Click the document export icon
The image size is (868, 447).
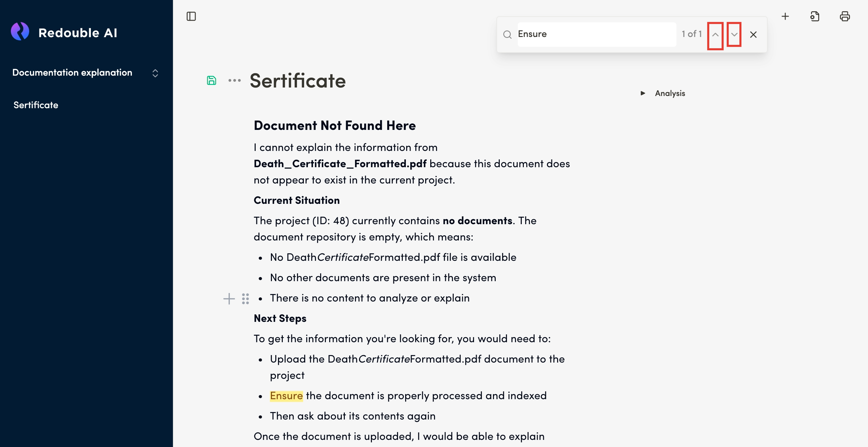(x=815, y=16)
